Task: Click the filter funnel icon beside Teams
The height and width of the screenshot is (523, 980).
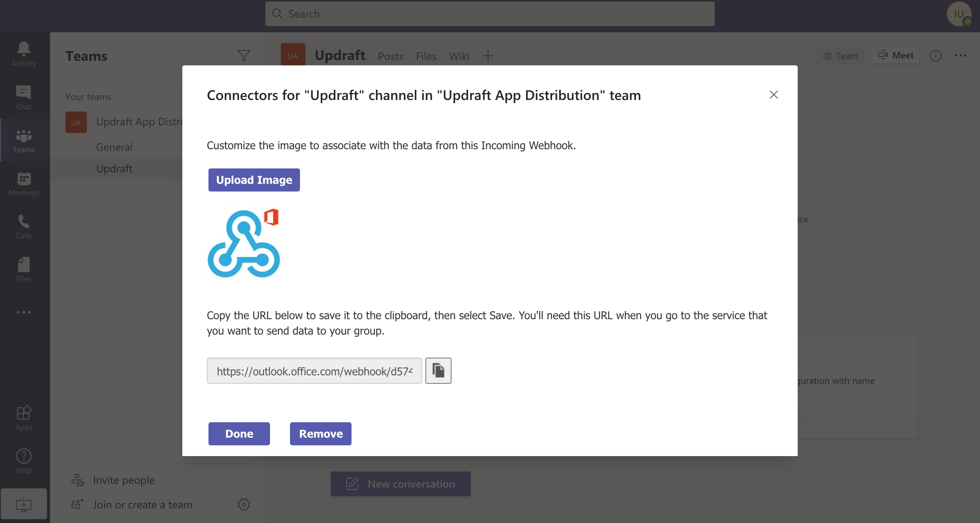Action: 244,56
